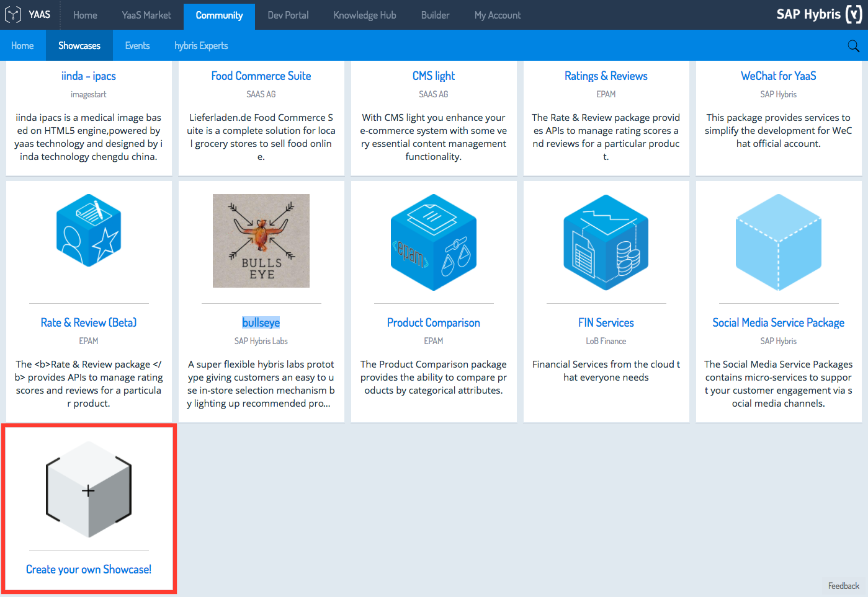
Task: Open Builder menu item
Action: click(x=435, y=15)
